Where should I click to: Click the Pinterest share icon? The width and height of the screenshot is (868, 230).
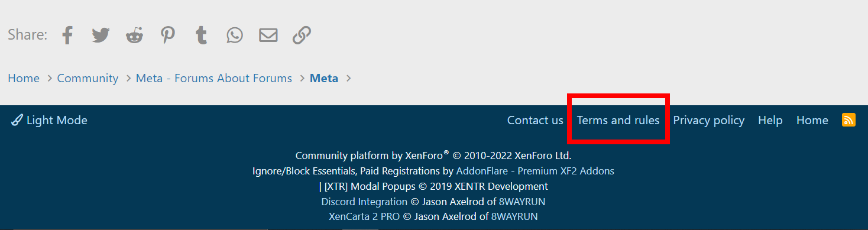168,35
